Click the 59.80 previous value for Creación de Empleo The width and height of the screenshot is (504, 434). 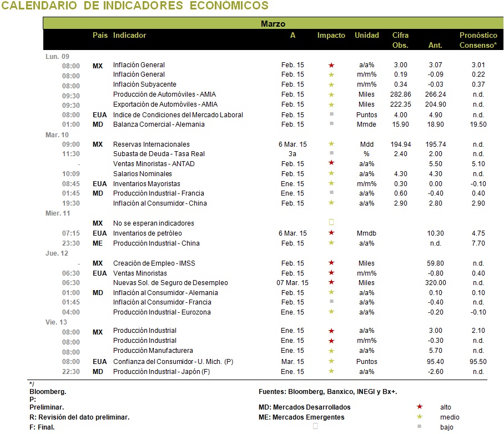click(435, 263)
